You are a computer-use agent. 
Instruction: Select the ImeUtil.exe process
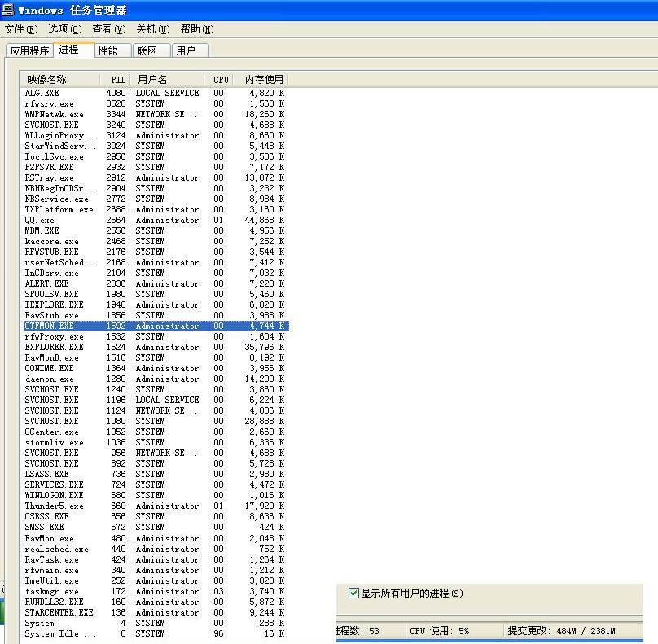pos(156,580)
